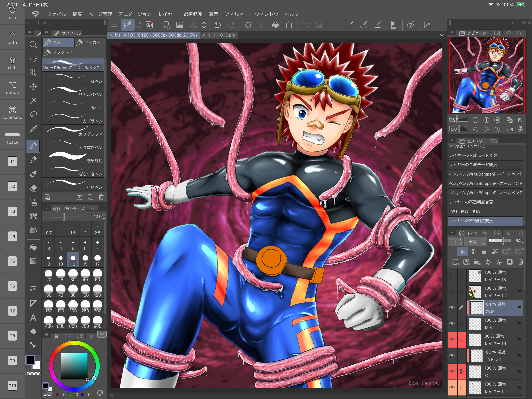Viewport: 532px width, 399px height.
Task: Open Sub tool panel menu
Action: pos(47,32)
